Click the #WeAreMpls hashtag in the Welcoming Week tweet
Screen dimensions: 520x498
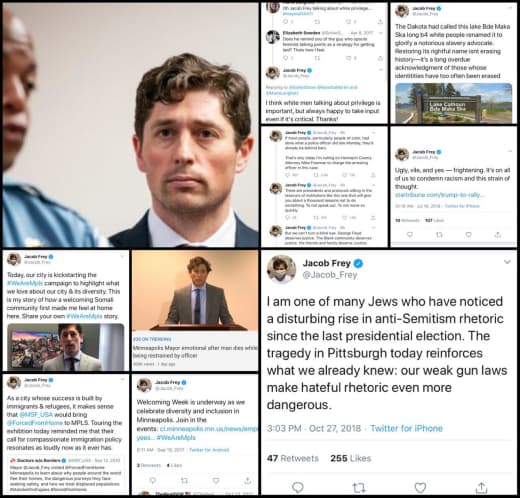click(176, 437)
